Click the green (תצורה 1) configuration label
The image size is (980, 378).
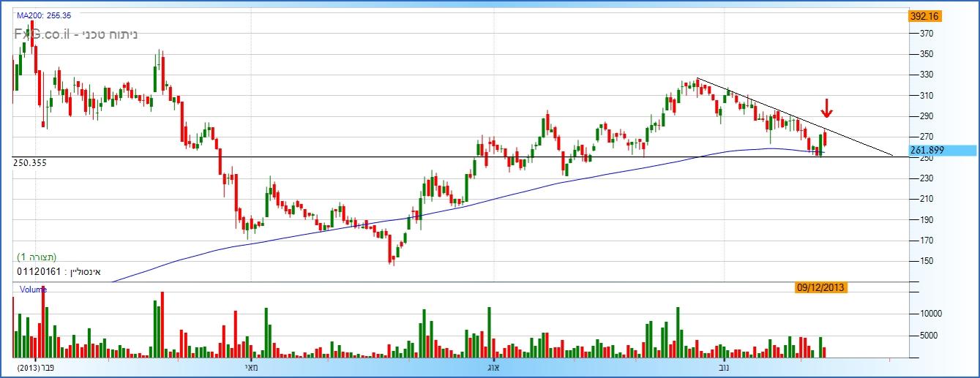pyautogui.click(x=37, y=257)
